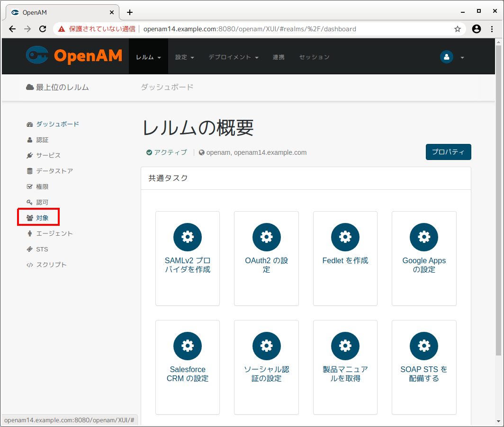Open 認証 from the sidebar
This screenshot has height=427, width=504.
tap(42, 139)
